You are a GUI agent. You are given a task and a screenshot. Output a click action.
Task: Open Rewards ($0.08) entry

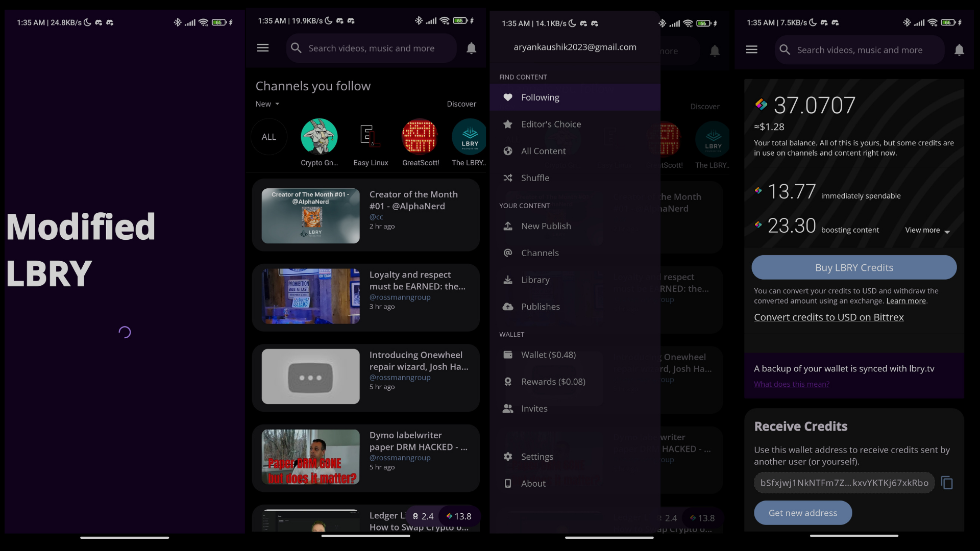[575, 382]
